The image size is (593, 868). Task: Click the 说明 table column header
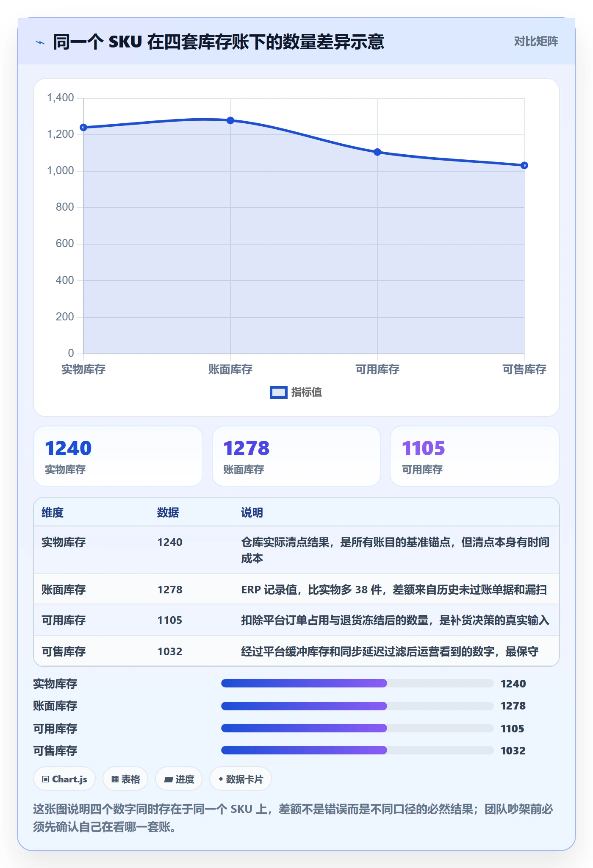click(x=252, y=512)
